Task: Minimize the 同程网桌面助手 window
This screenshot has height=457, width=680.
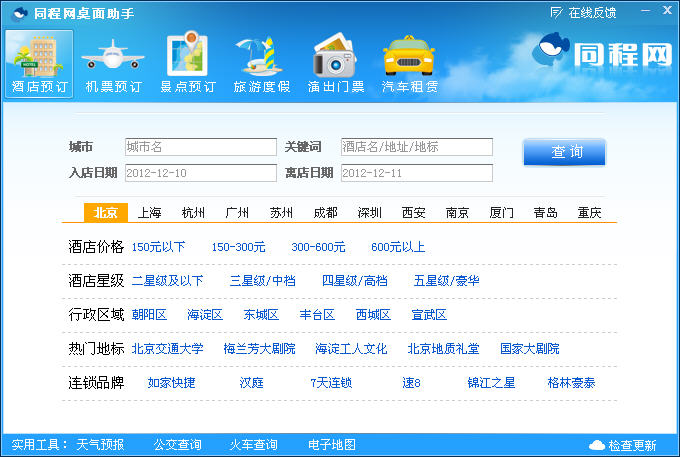Action: (x=646, y=10)
